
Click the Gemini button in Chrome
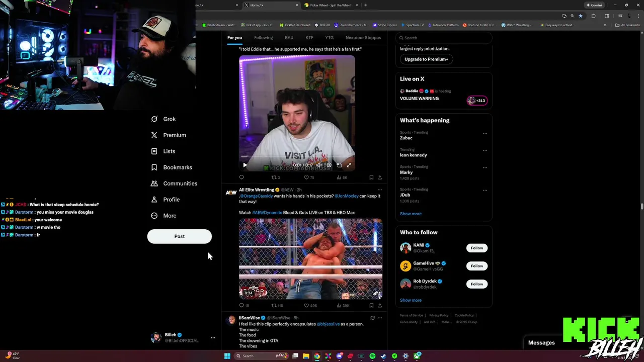point(594,5)
